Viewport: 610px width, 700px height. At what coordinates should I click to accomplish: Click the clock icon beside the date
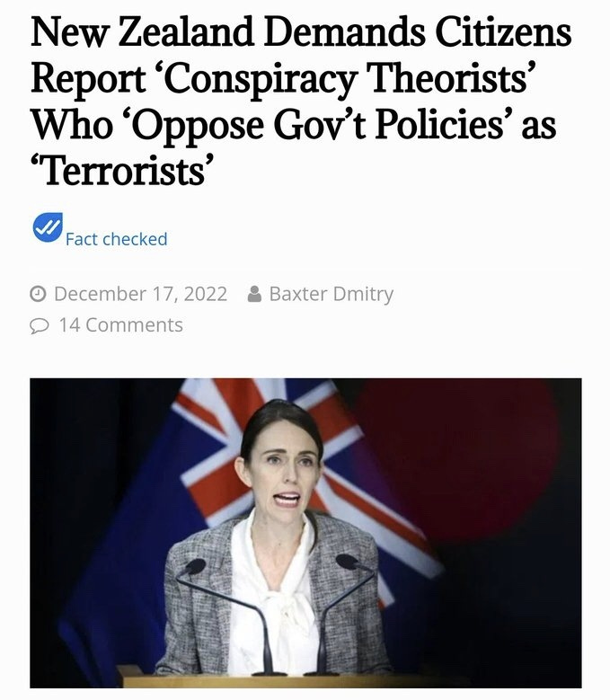point(38,294)
